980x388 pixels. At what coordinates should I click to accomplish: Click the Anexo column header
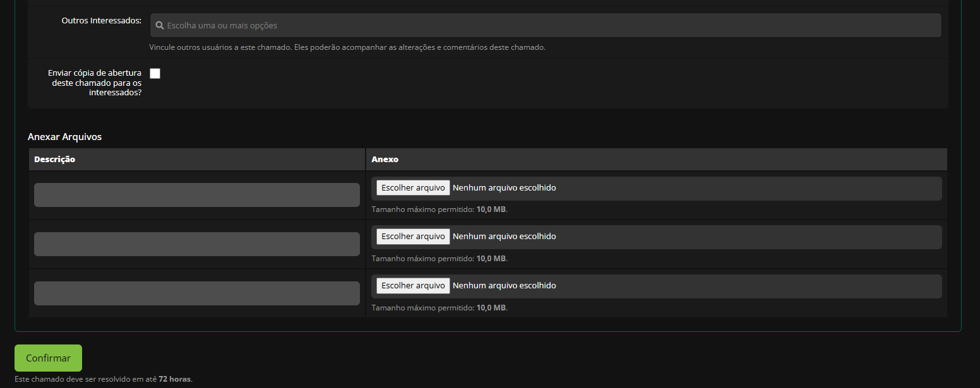[x=385, y=160]
